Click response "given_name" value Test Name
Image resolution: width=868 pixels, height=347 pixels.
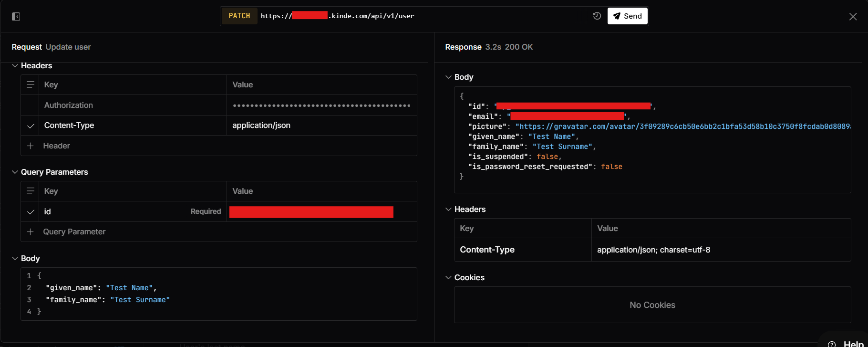[x=552, y=137]
